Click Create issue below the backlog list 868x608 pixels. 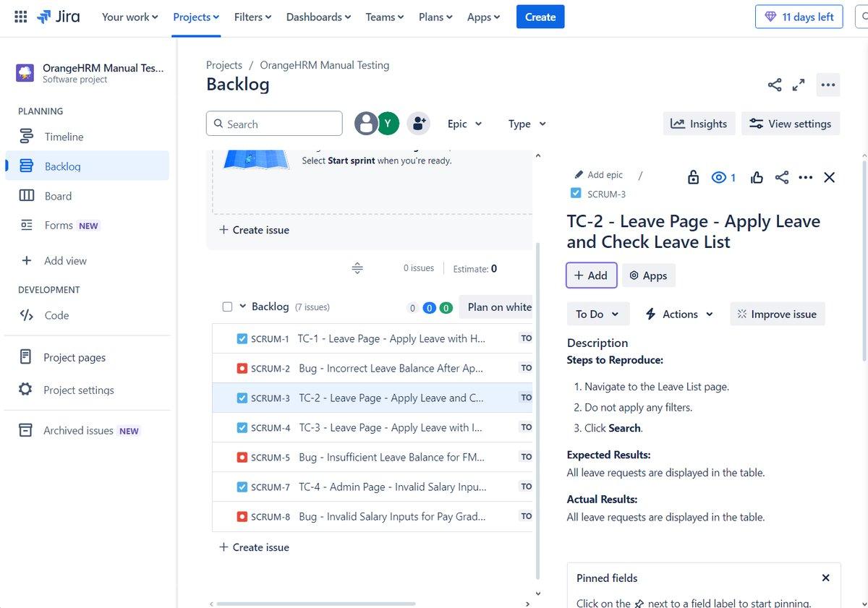coord(254,547)
